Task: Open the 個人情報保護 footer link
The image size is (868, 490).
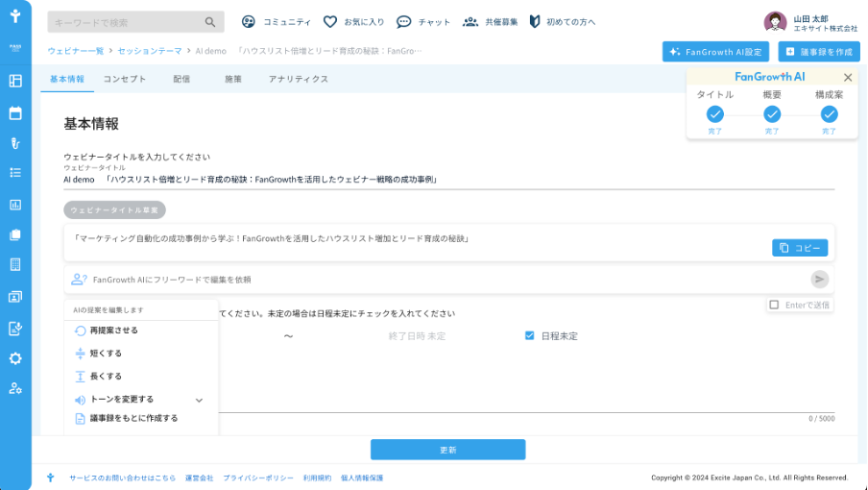Action: pyautogui.click(x=361, y=478)
